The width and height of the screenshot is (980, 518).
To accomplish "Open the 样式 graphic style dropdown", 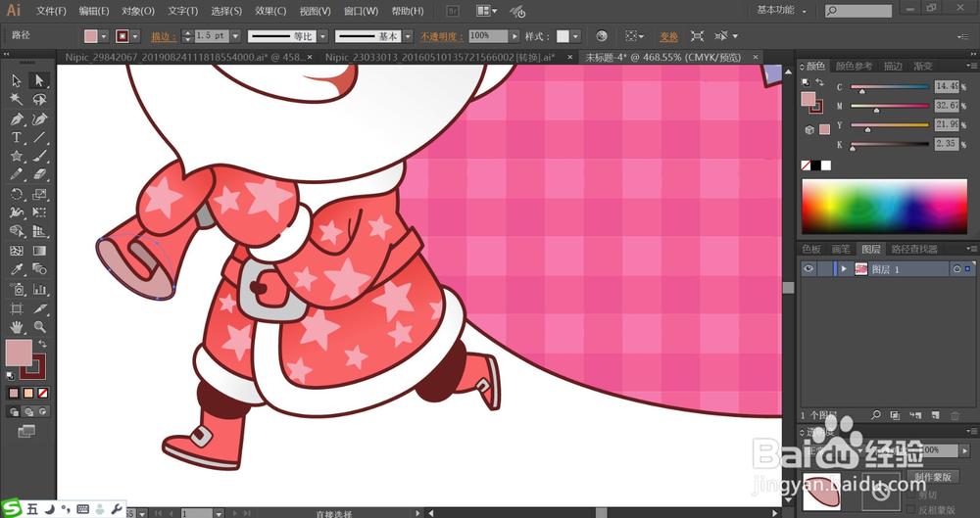I will 575,36.
